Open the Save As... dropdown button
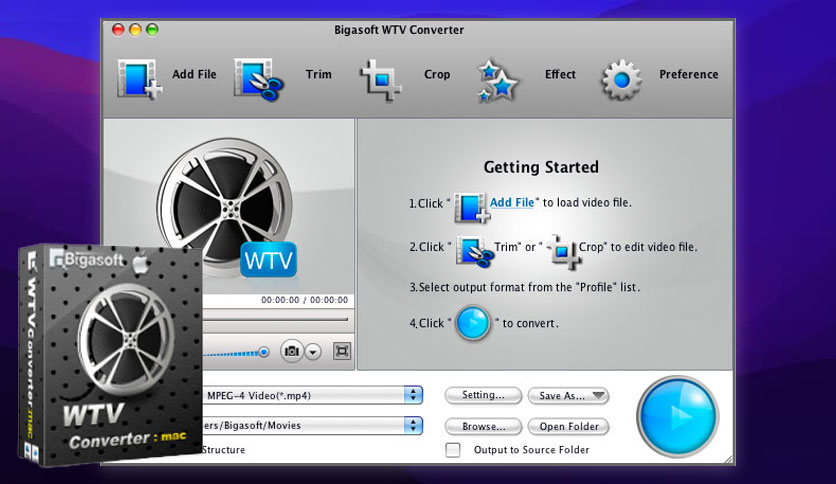This screenshot has width=836, height=484. 568,396
